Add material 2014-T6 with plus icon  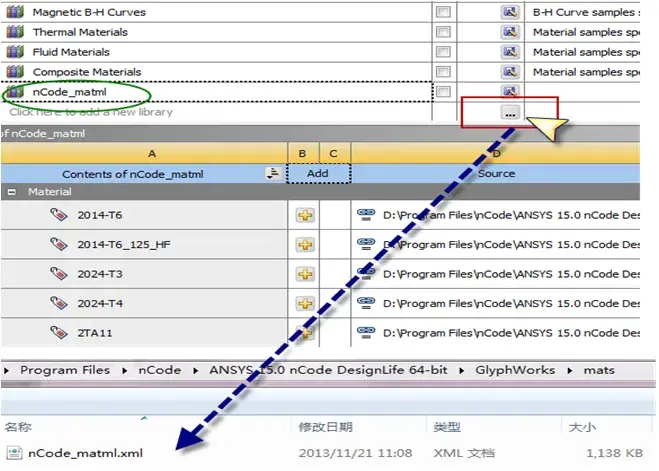click(305, 215)
